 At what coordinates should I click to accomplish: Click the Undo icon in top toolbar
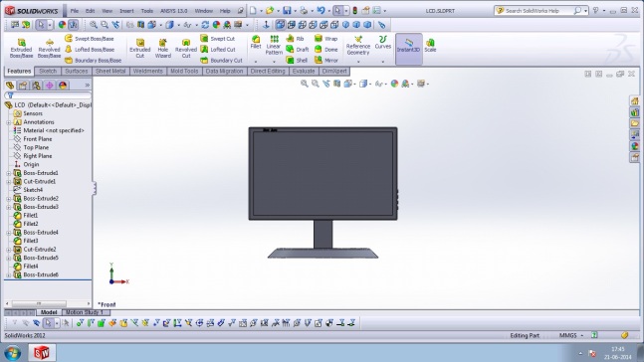point(321,11)
